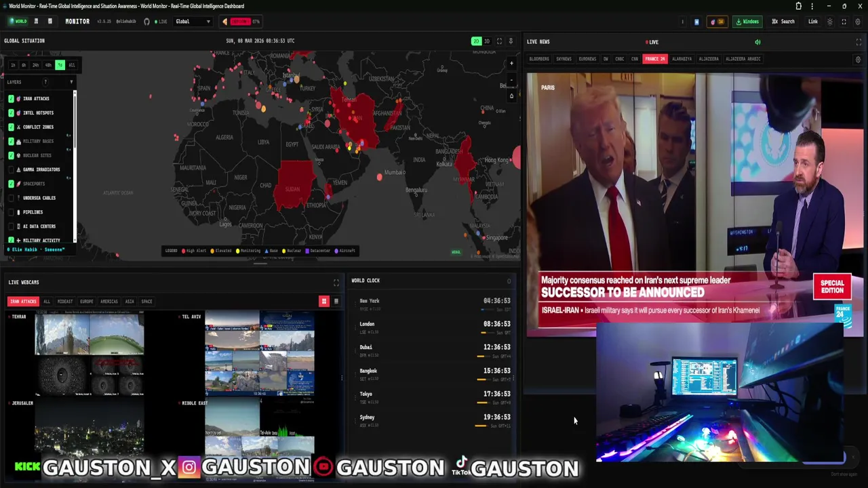
Task: Click the blue bookmark icon in the header
Action: 696,22
